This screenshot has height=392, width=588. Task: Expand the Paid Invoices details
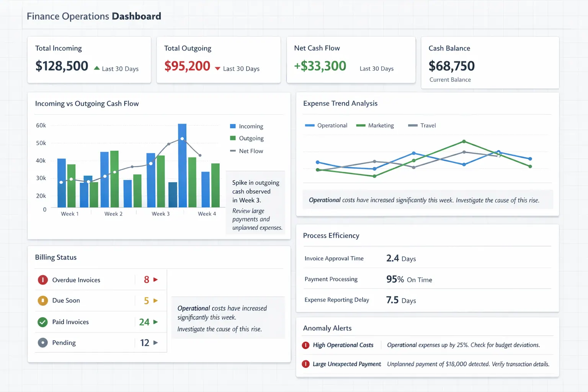coord(157,322)
